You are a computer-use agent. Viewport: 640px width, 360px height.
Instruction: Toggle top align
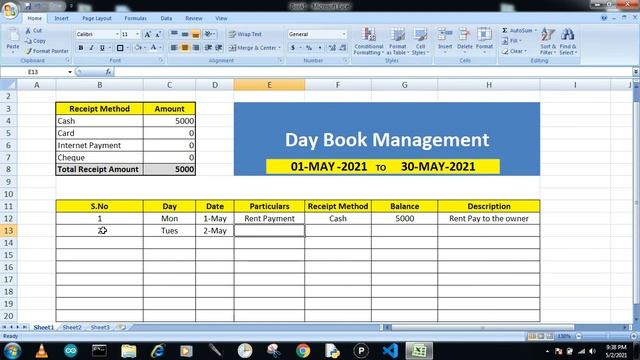coord(174,34)
